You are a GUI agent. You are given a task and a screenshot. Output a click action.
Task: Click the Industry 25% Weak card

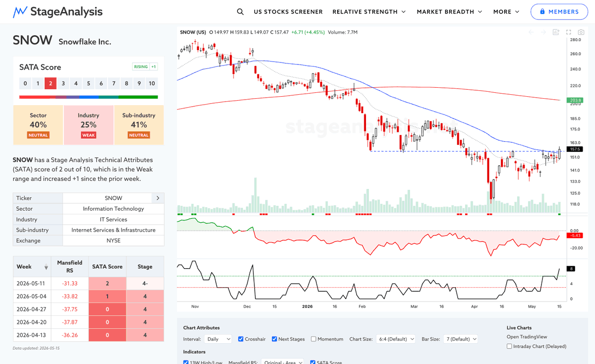click(89, 125)
